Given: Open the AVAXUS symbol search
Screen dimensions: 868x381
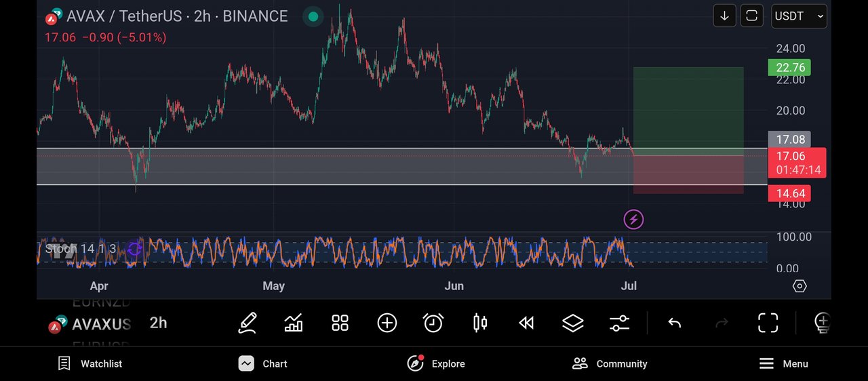Looking at the screenshot, I should coord(90,324).
